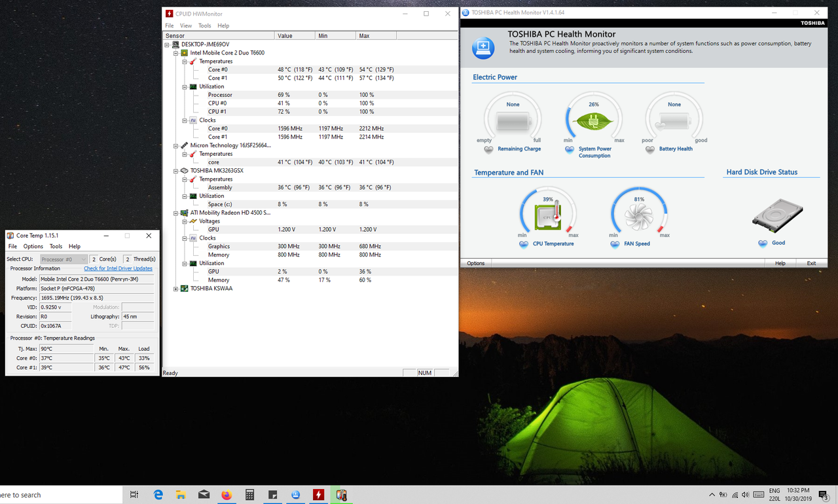This screenshot has height=504, width=838.
Task: Collapse Voltages under ATI Mobility Radeon
Action: [x=185, y=221]
